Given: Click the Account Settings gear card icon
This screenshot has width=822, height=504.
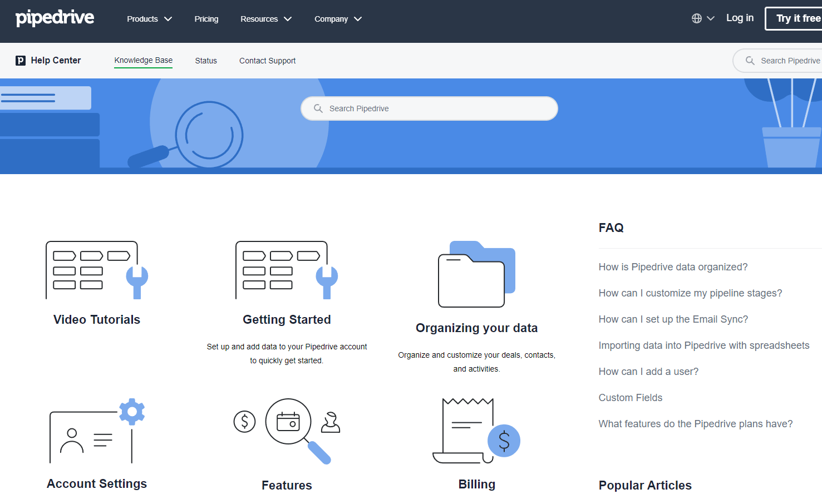Looking at the screenshot, I should 97,431.
